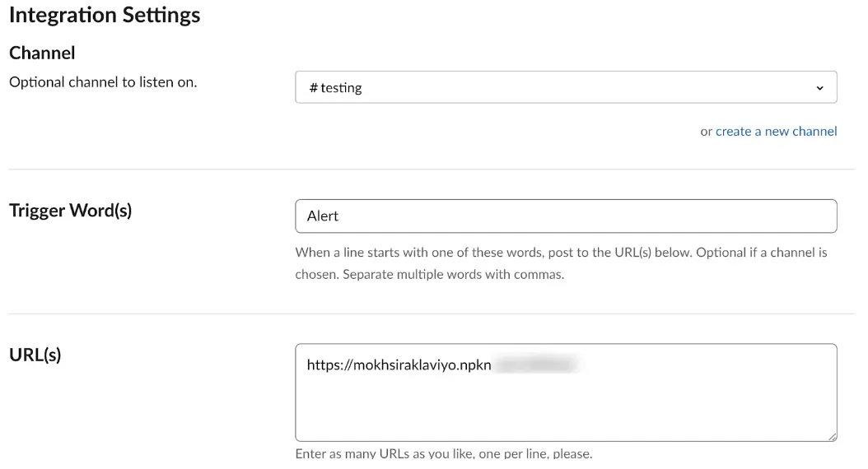Click the "# testing" text in channel selector
Image resolution: width=868 pixels, height=469 pixels.
(336, 88)
